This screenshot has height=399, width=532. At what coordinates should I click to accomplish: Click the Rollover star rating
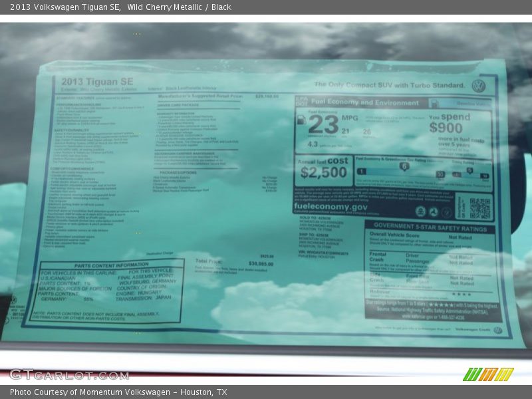pyautogui.click(x=462, y=294)
